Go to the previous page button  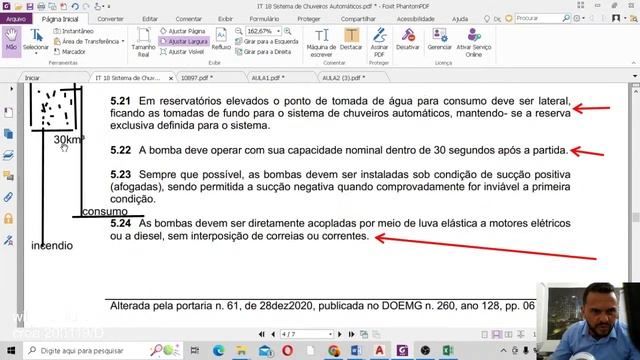click(x=273, y=334)
